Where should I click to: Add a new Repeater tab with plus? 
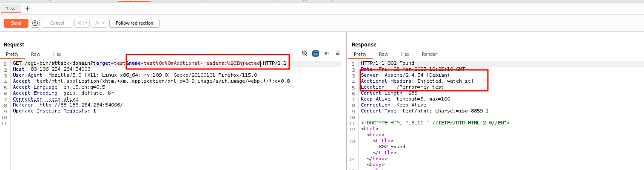tap(28, 9)
